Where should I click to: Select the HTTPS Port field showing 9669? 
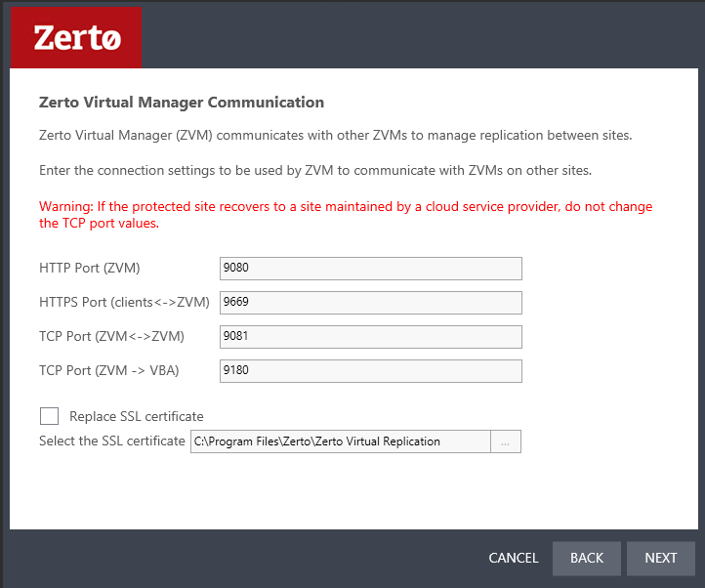pos(370,303)
